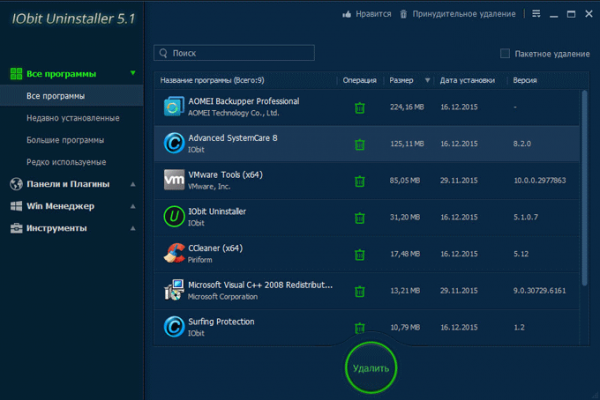Open Редко используемые list
Screen dimensions: 600x400
tap(66, 162)
